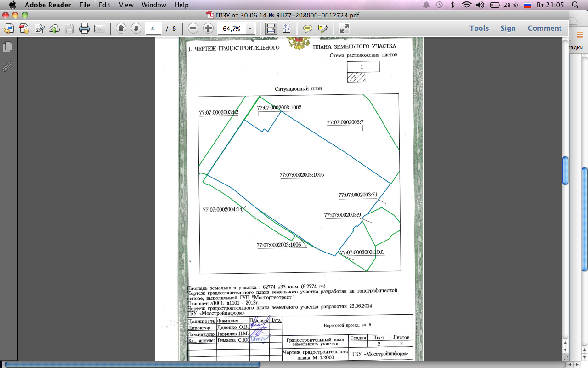This screenshot has height=368, width=588.
Task: Click parcel label 77:07:0002004:14
Action: (x=222, y=209)
